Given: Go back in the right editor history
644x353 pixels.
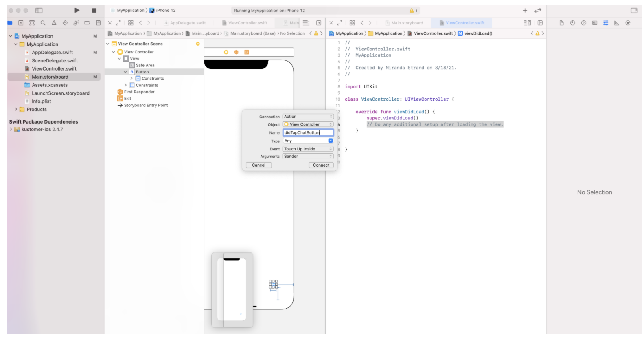Looking at the screenshot, I should point(362,23).
